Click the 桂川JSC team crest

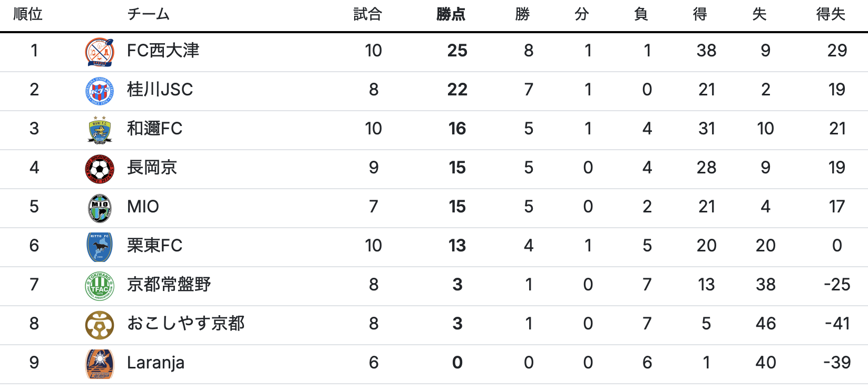click(100, 91)
